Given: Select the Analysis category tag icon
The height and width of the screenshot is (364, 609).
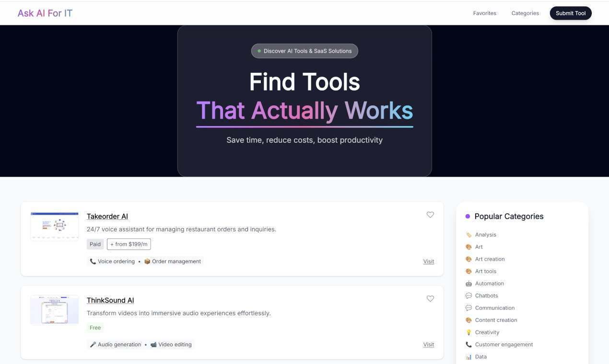Looking at the screenshot, I should (x=468, y=235).
